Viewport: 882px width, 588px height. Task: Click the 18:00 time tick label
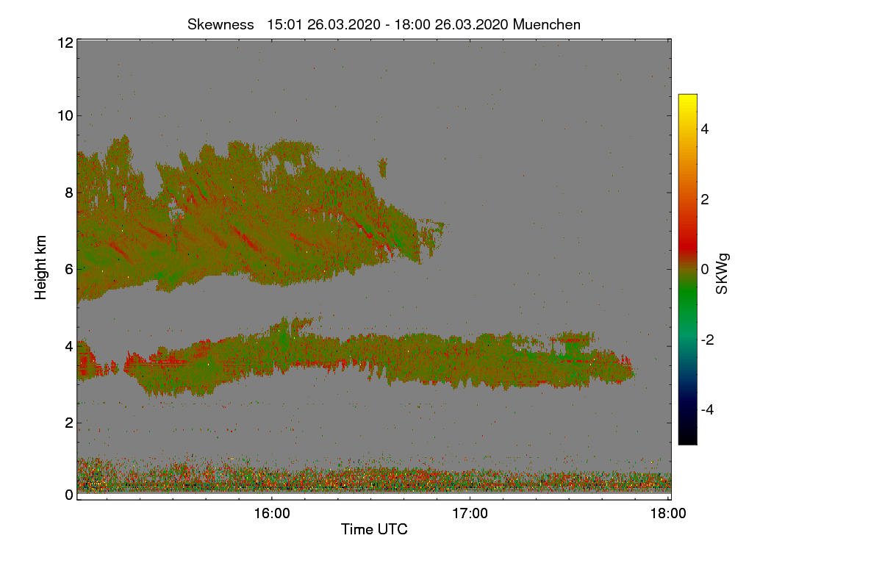(669, 514)
